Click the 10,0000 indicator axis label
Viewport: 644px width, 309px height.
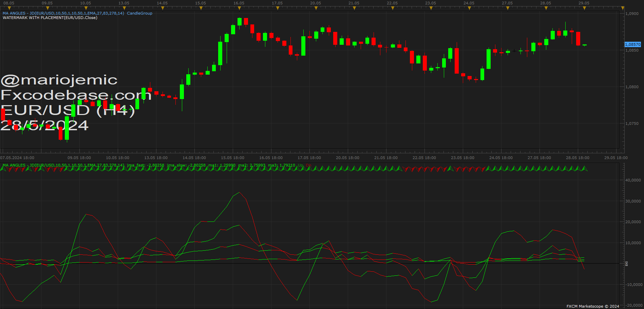point(633,243)
